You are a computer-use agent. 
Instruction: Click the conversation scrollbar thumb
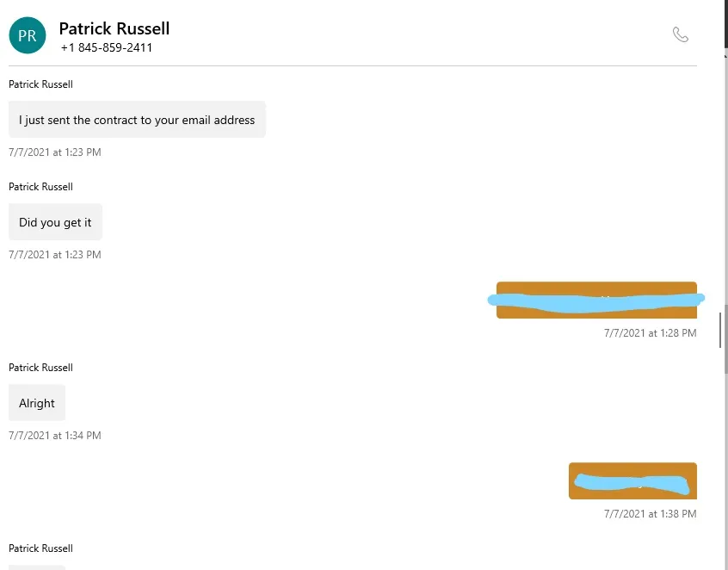[x=720, y=330]
